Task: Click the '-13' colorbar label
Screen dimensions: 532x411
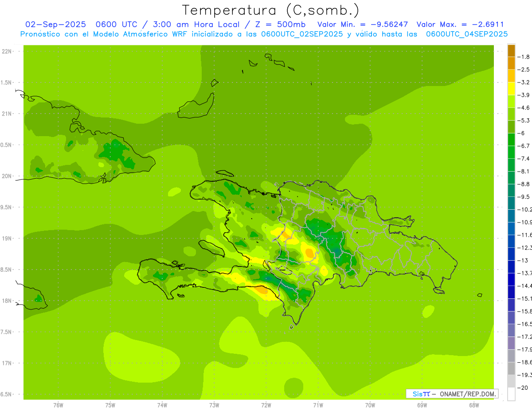Action: (x=523, y=260)
